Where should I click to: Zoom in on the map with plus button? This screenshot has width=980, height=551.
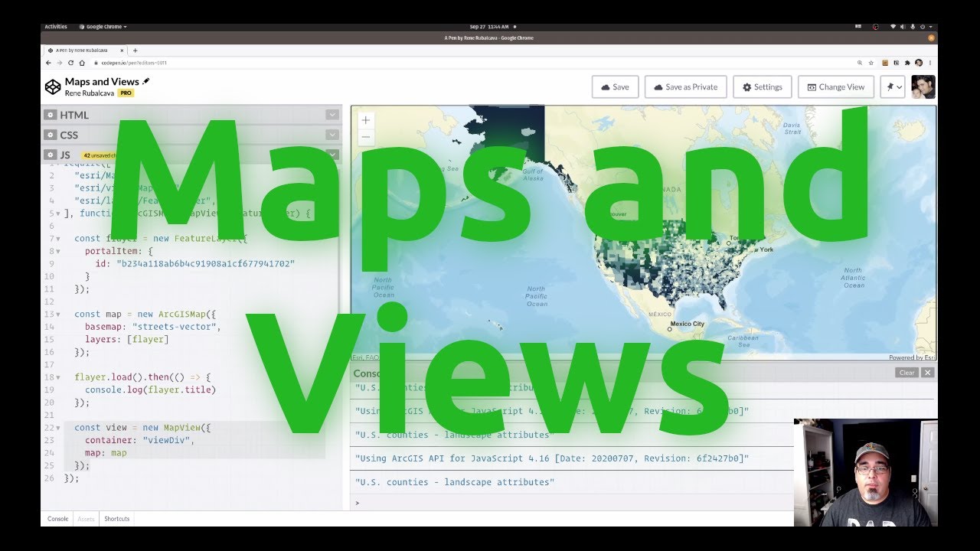click(366, 120)
